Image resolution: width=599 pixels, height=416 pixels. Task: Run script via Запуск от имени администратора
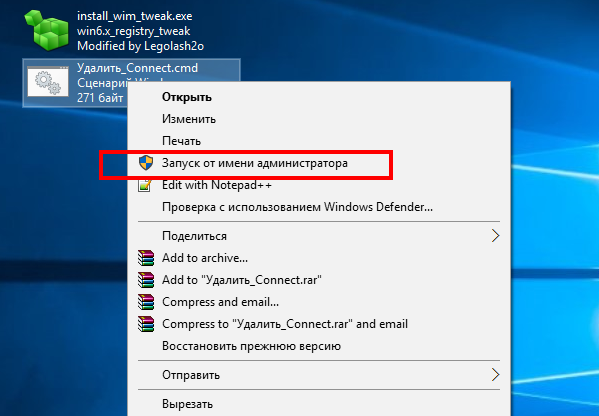[319, 163]
